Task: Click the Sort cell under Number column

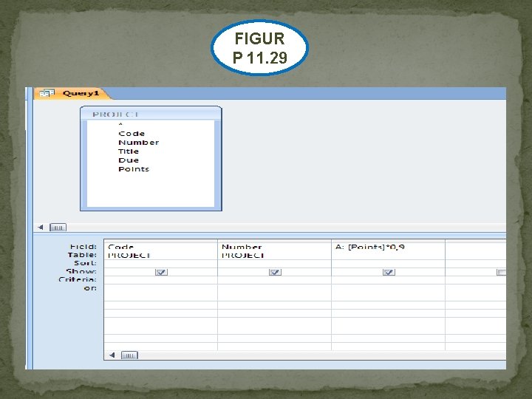Action: [274, 264]
